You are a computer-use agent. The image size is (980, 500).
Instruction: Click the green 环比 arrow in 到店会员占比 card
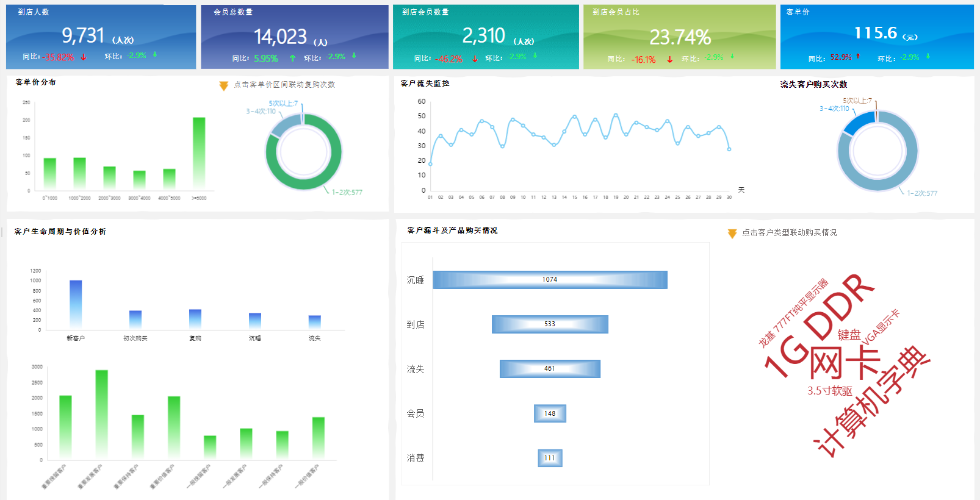pyautogui.click(x=732, y=57)
